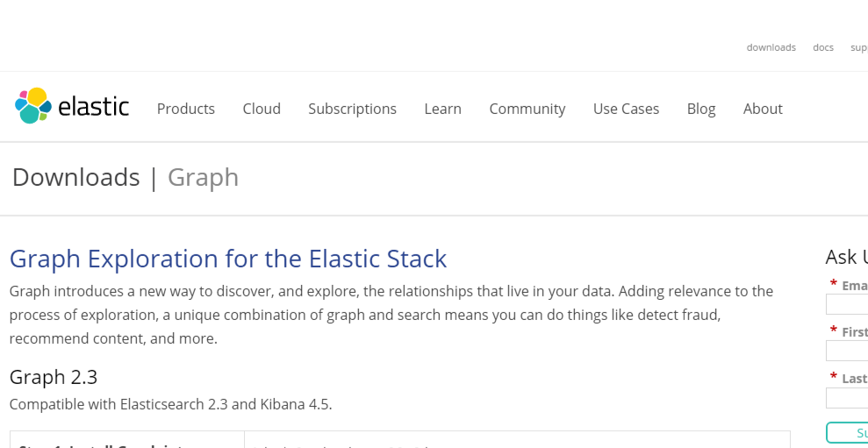Click the Last name input field
868x448 pixels.
point(847,398)
